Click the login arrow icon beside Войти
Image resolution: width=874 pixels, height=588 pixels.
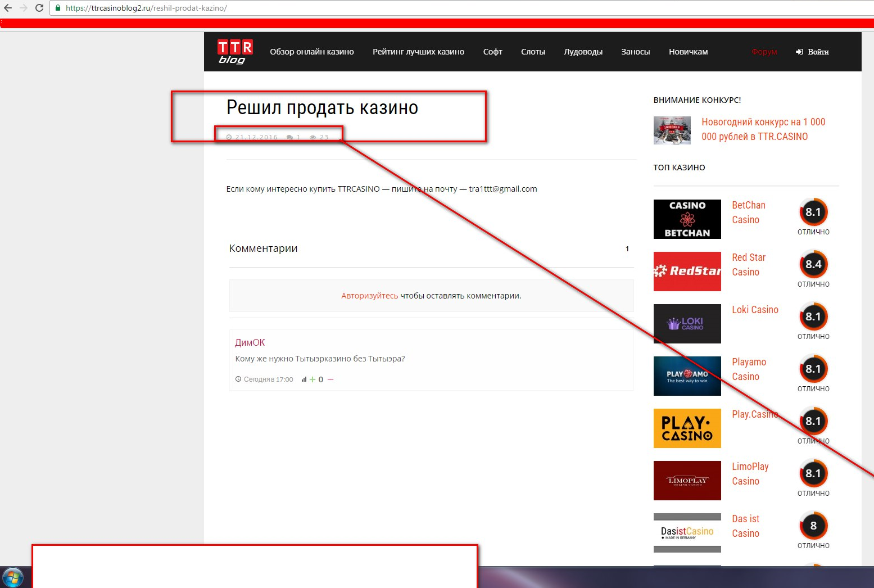click(799, 52)
